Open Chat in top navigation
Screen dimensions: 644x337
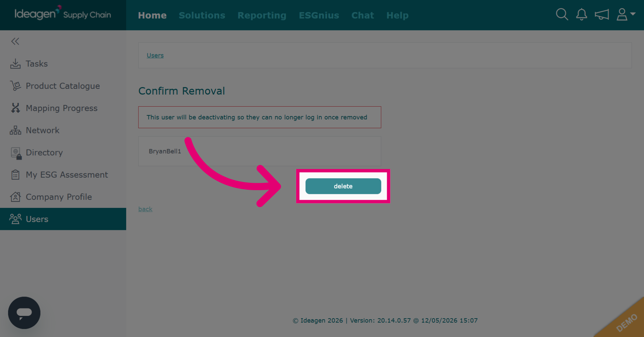point(363,15)
